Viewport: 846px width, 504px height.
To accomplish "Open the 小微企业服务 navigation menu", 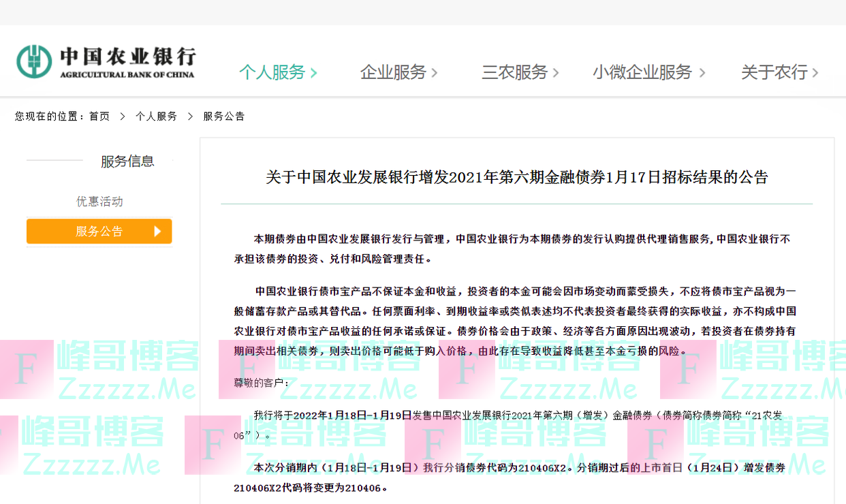I will [x=648, y=72].
